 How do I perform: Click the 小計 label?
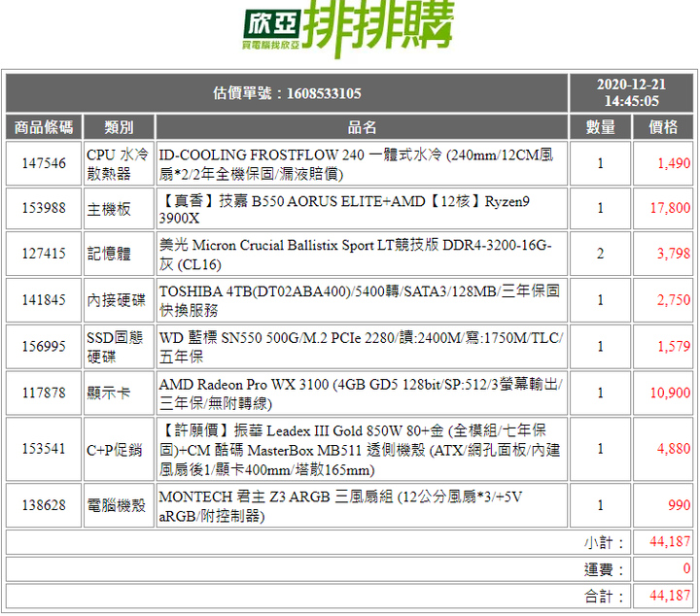click(604, 542)
